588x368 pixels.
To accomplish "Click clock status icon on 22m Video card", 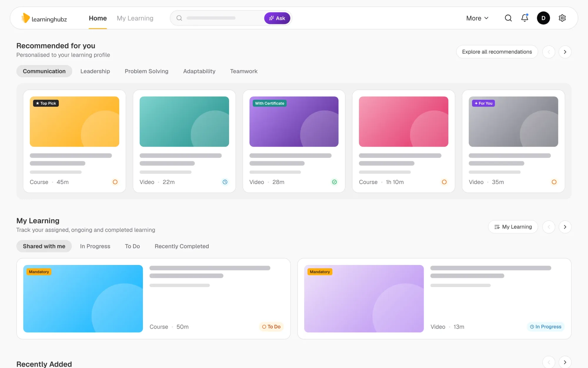I will pos(225,182).
